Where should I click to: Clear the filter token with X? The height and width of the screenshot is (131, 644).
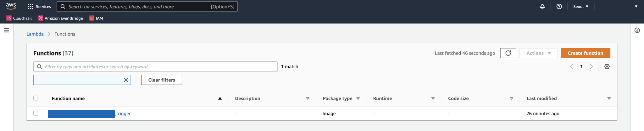point(126,80)
